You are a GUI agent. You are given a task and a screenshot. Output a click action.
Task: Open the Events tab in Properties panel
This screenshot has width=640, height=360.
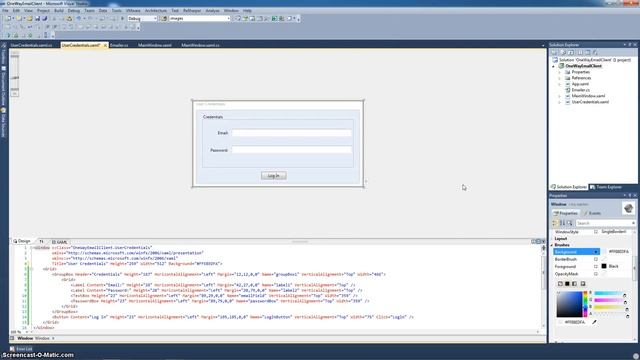point(592,213)
